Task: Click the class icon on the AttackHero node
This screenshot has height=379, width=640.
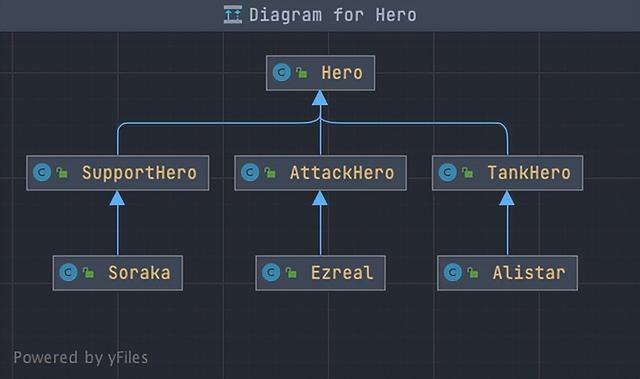Action: [250, 173]
